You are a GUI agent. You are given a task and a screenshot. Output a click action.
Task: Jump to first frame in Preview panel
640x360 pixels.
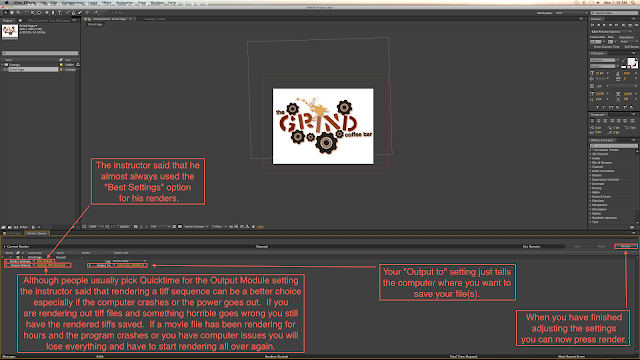pos(592,25)
